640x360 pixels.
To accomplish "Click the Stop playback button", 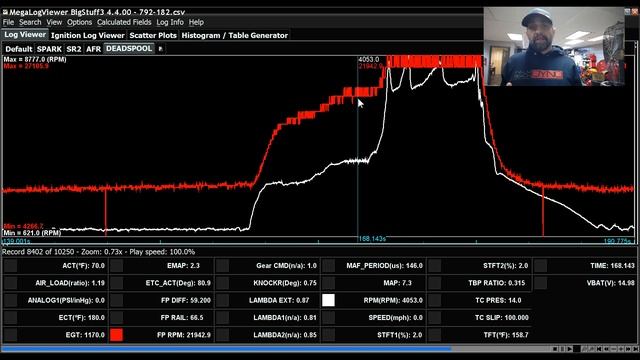I will (x=555, y=349).
